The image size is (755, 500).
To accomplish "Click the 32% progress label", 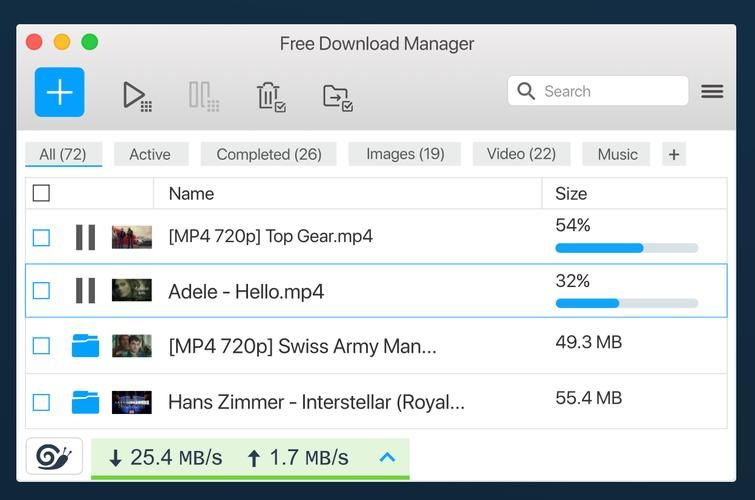I will pos(573,281).
